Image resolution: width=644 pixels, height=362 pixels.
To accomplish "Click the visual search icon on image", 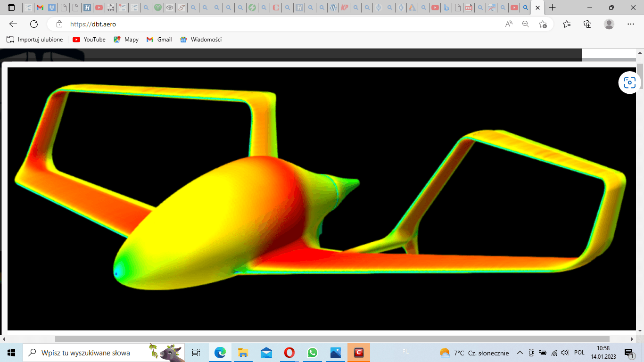I will pos(630,82).
